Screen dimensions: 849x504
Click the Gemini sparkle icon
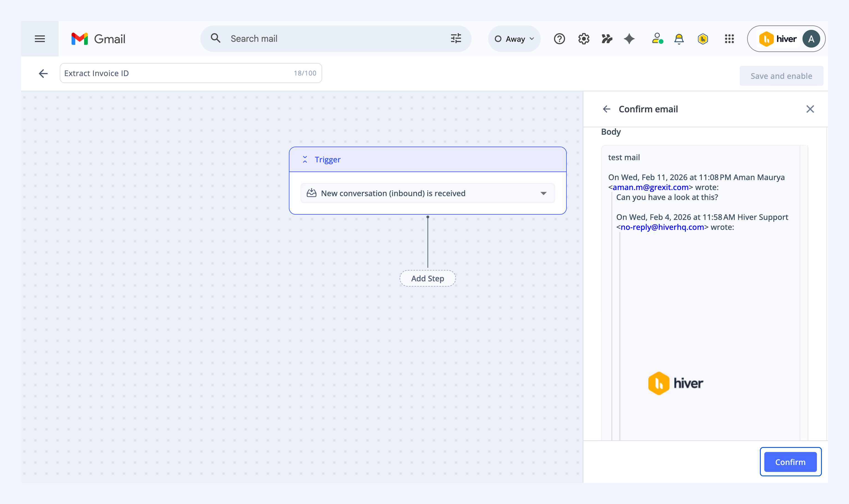(x=629, y=39)
